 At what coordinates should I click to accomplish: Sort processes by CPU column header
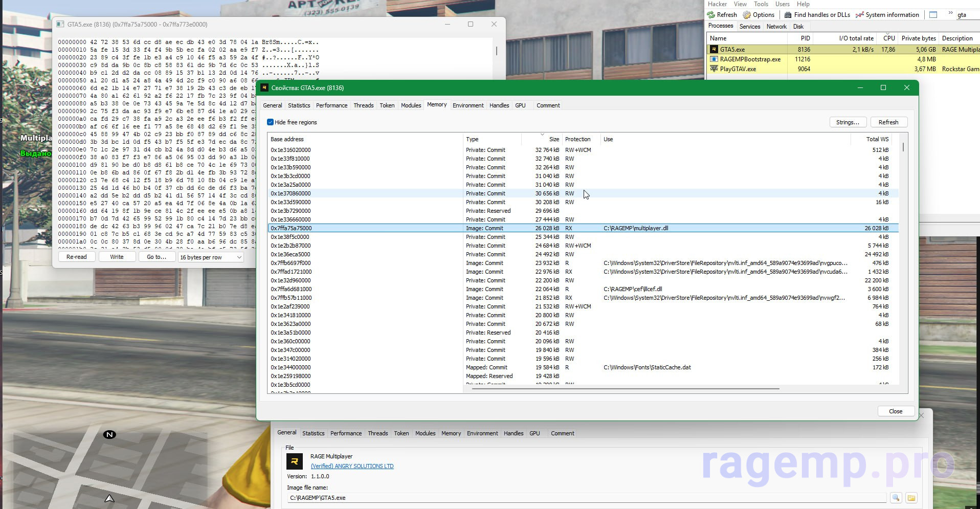[x=888, y=38]
